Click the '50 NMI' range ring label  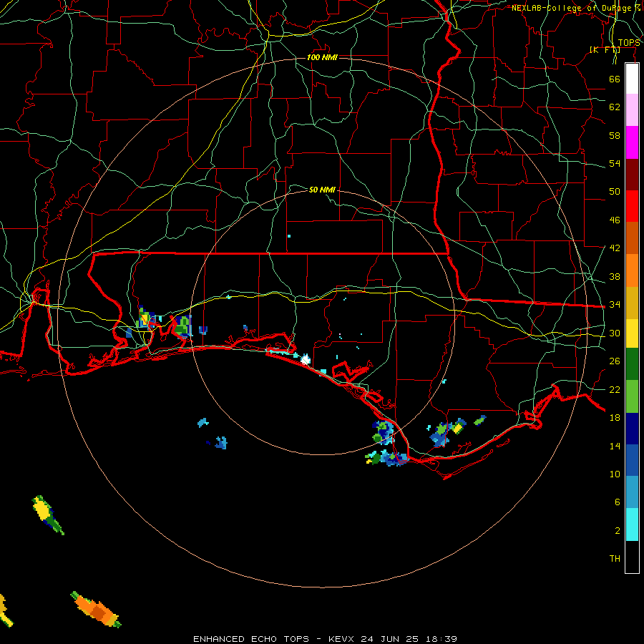[322, 190]
